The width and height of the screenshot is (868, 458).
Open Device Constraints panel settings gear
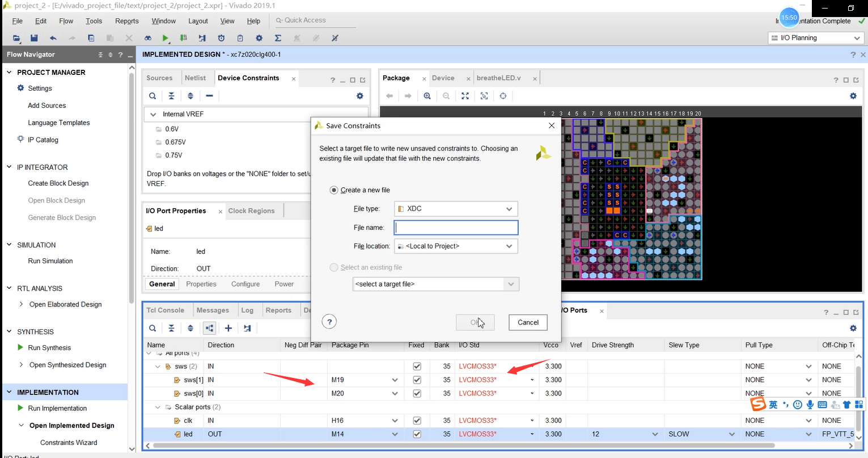[x=359, y=96]
